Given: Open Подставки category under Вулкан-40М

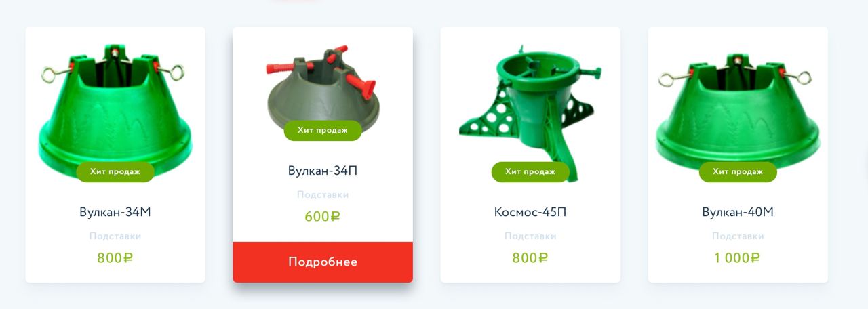Looking at the screenshot, I should 738,236.
